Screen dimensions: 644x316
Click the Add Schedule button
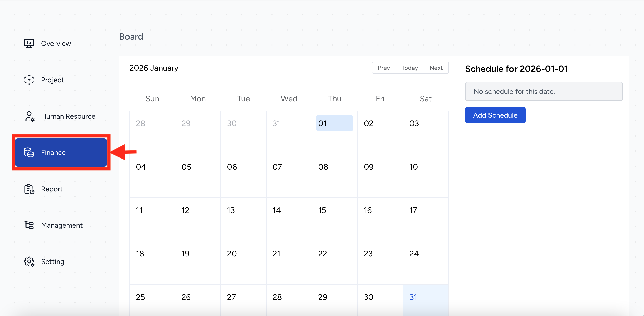495,115
